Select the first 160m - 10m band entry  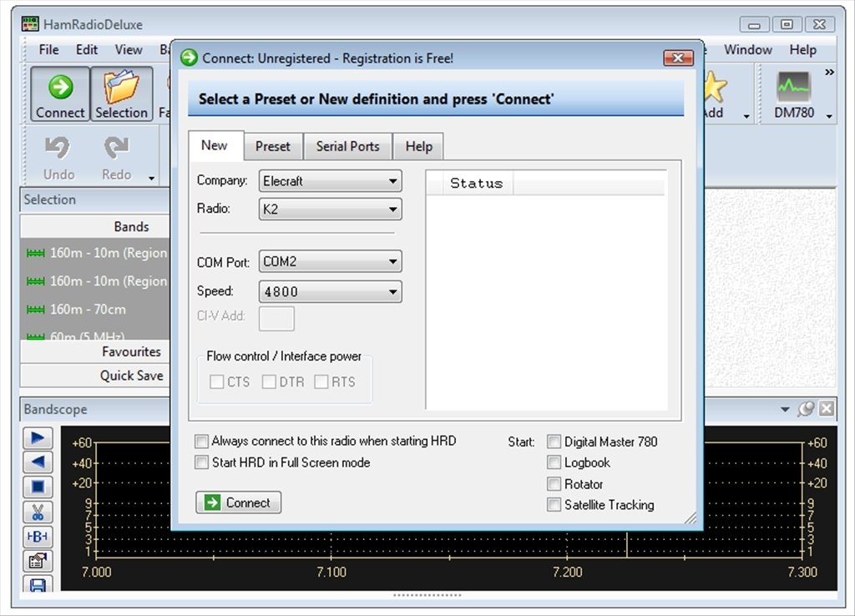click(95, 253)
